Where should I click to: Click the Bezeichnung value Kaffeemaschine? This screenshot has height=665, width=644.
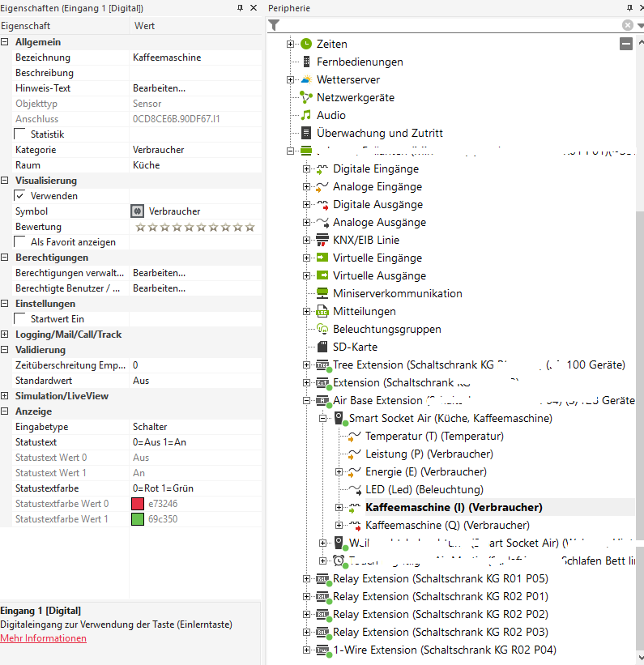(167, 58)
